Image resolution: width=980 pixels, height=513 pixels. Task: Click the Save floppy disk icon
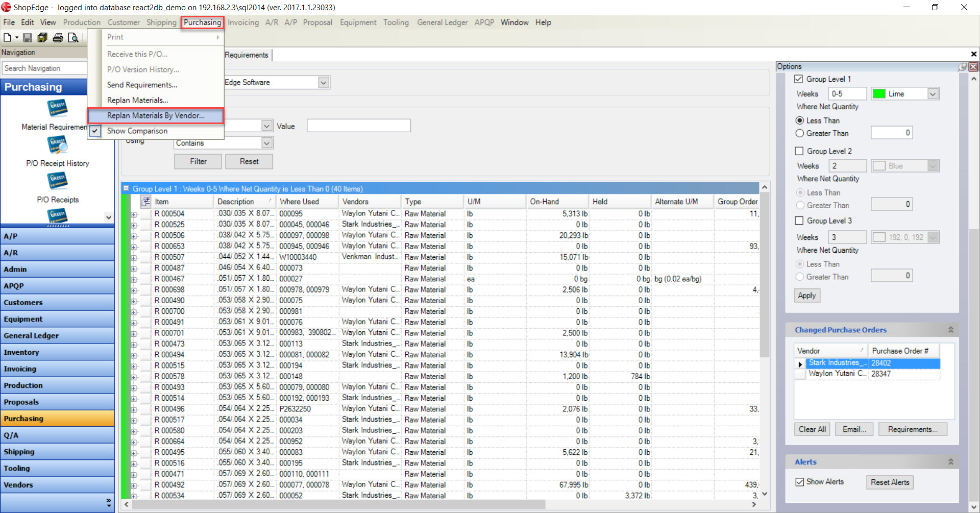(28, 37)
